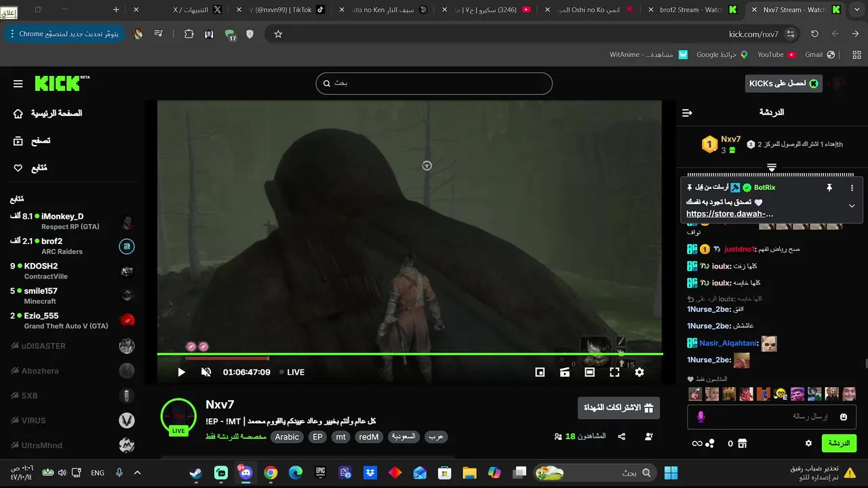Image resolution: width=868 pixels, height=488 pixels.
Task: Open pinned message three-dot menu
Action: click(x=852, y=188)
